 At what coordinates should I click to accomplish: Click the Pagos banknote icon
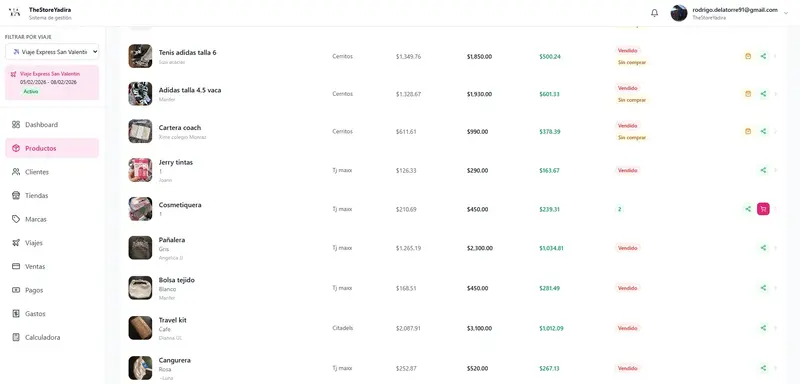click(x=16, y=290)
